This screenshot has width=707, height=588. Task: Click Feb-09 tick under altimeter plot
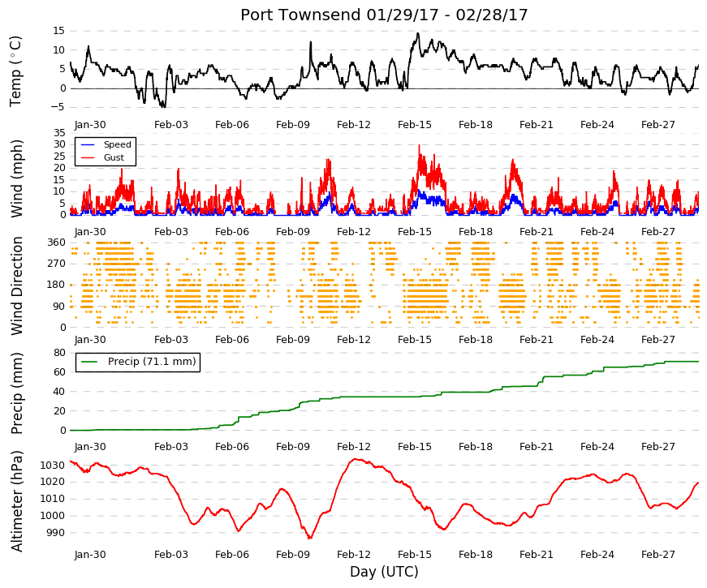click(293, 555)
